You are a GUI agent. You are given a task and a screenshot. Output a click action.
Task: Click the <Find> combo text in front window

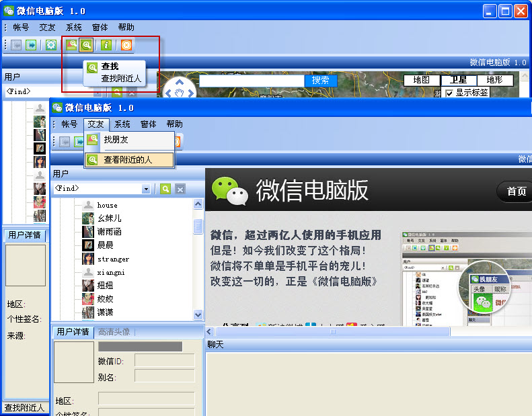(x=67, y=188)
